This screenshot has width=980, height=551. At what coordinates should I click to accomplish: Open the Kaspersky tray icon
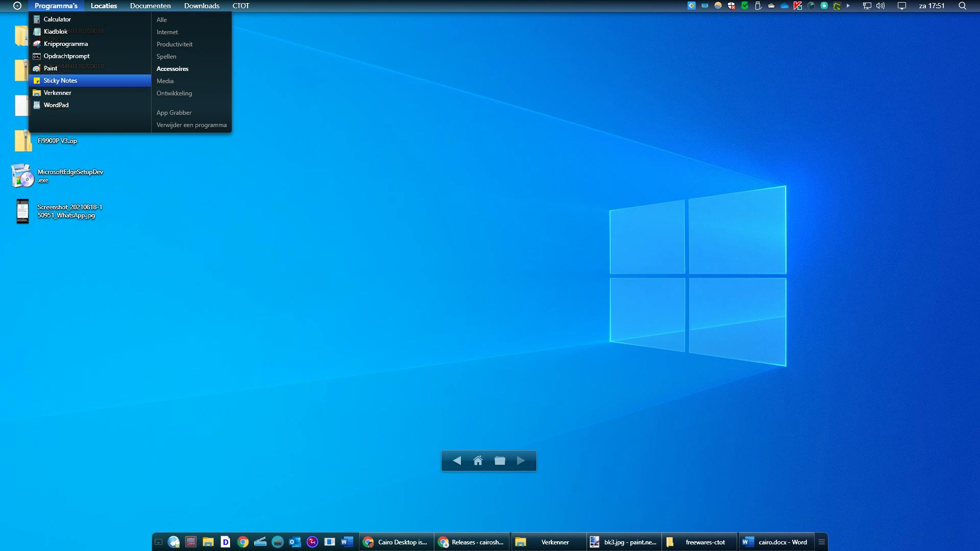click(x=798, y=6)
